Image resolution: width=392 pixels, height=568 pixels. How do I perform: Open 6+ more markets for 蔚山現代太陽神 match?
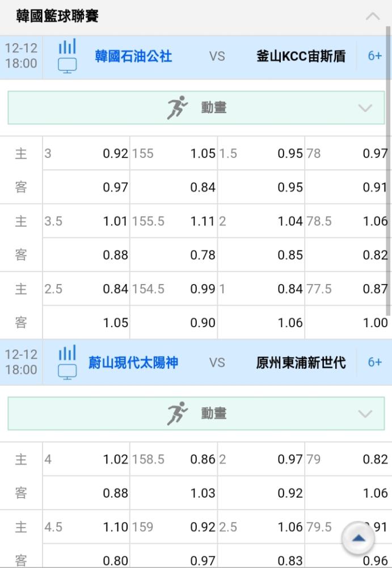pyautogui.click(x=374, y=362)
